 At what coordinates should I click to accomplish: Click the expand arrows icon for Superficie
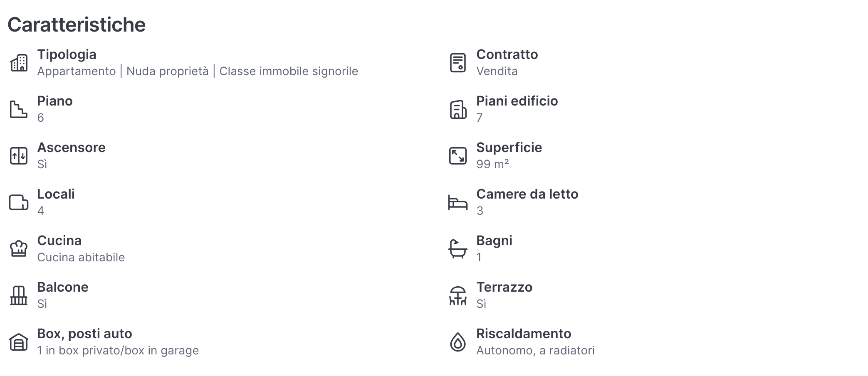(x=458, y=156)
